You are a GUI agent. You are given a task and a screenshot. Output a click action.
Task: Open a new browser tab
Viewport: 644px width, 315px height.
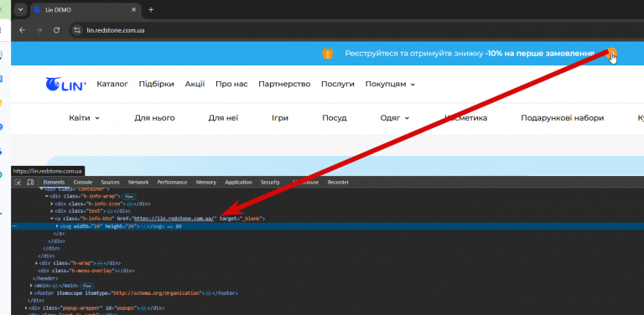[151, 9]
